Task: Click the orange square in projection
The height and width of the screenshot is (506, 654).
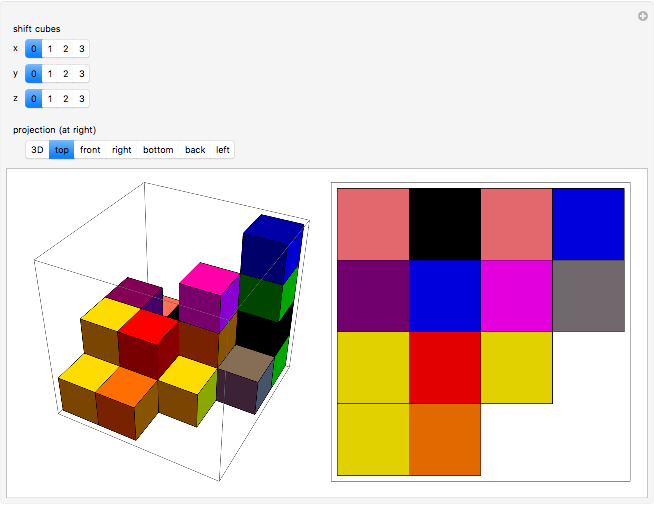Action: [445, 439]
